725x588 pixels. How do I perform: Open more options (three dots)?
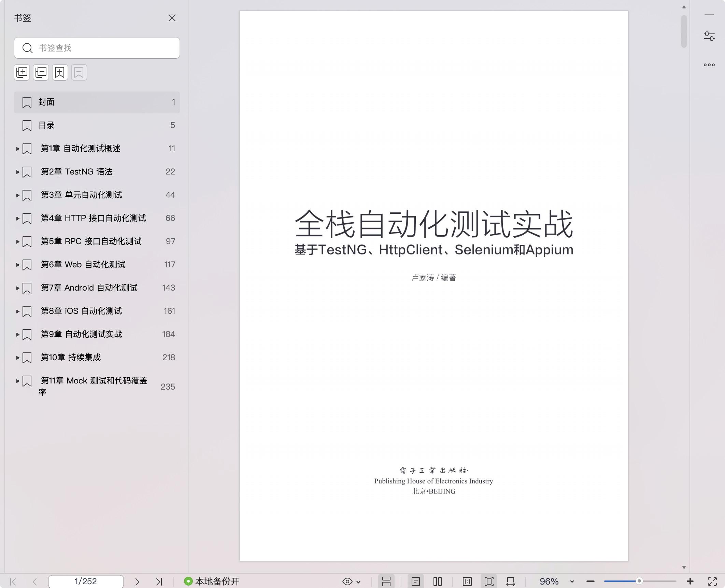(709, 65)
